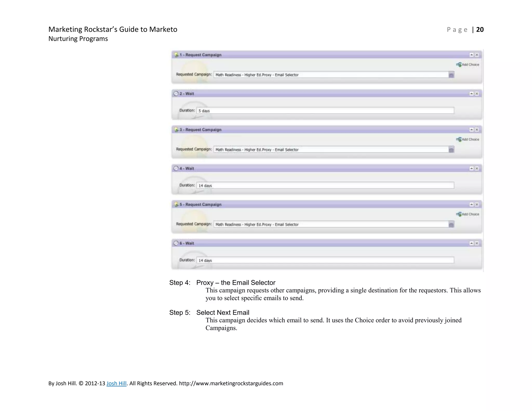Click '5 - Request Campaign' step title
Screen dimensions: 532x411
coord(201,204)
